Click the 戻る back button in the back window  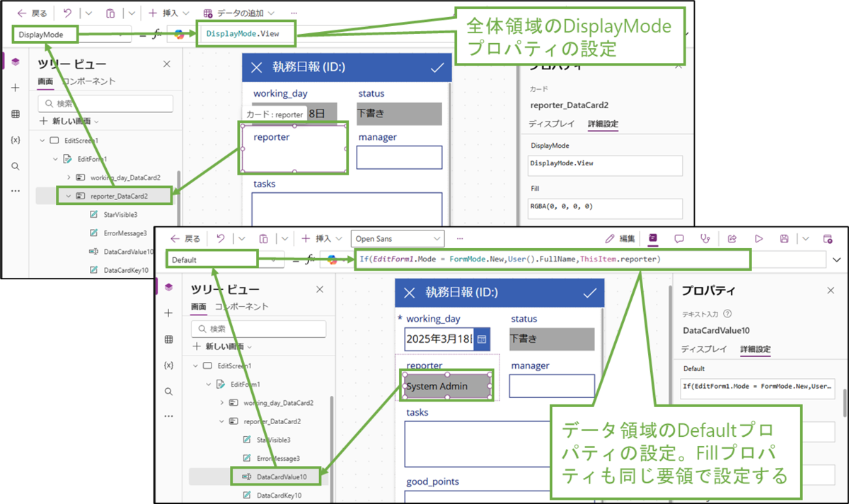tap(32, 13)
